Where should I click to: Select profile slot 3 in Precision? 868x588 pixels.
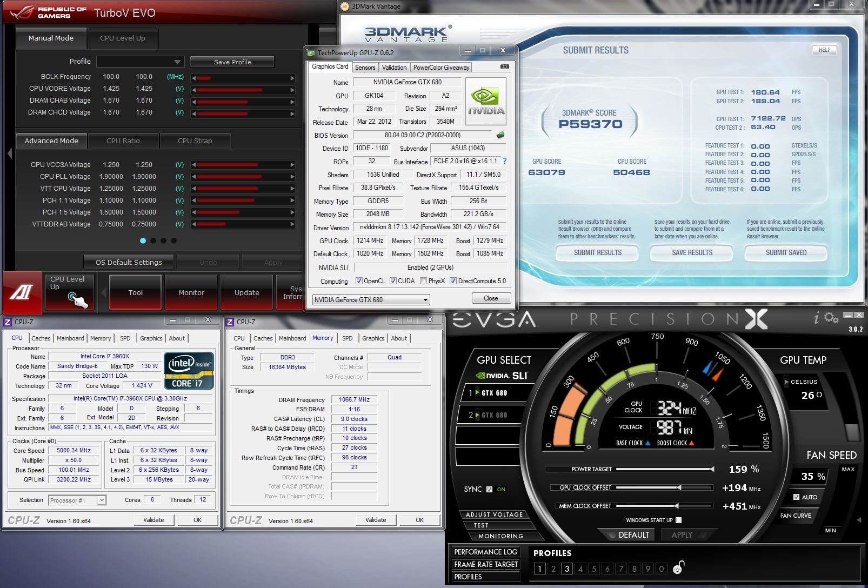point(566,569)
